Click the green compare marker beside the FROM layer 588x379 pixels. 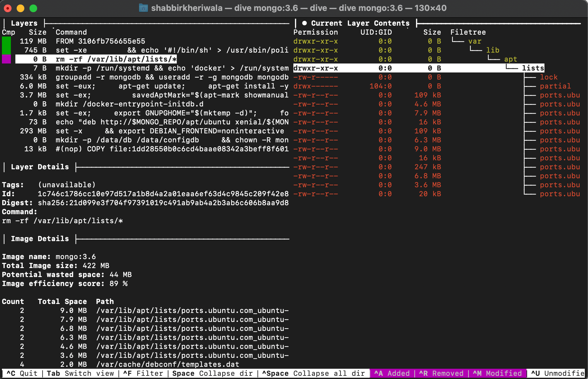click(6, 41)
